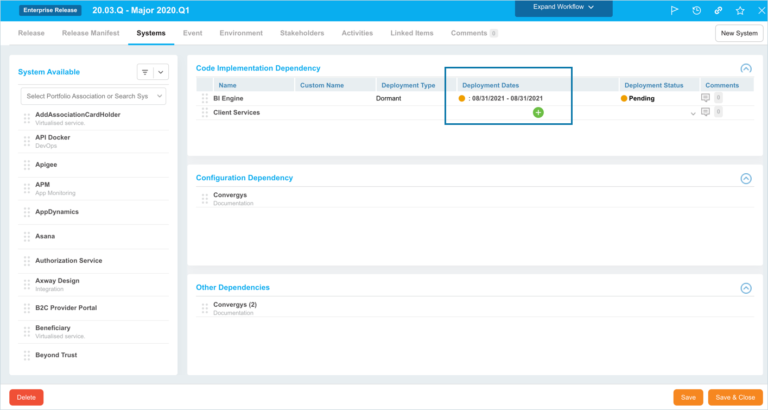768x410 pixels.
Task: Click orange status dot beside deployment dates
Action: tap(462, 99)
